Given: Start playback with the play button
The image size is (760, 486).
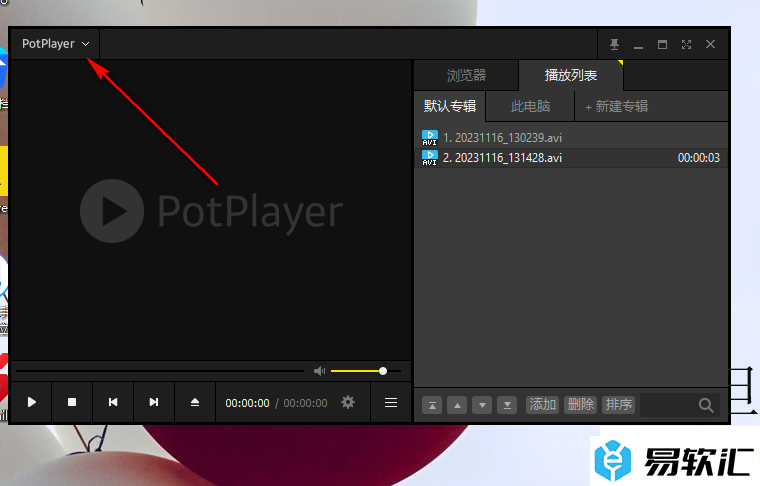Looking at the screenshot, I should tap(32, 402).
